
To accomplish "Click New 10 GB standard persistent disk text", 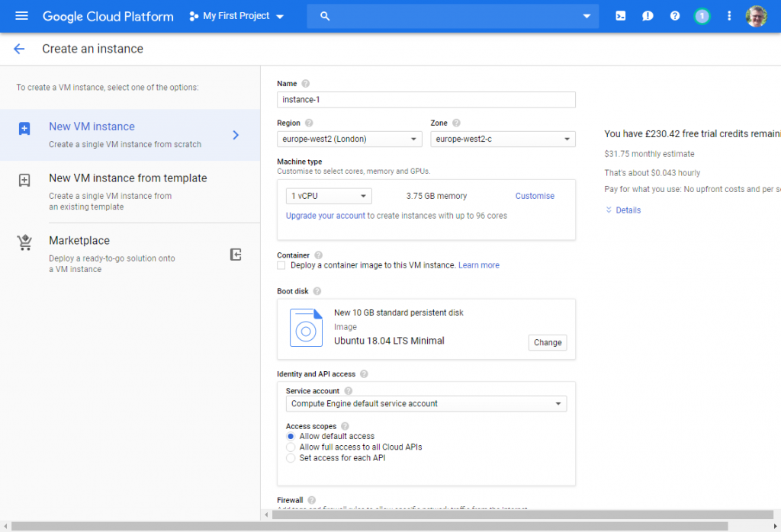I will click(x=398, y=312).
